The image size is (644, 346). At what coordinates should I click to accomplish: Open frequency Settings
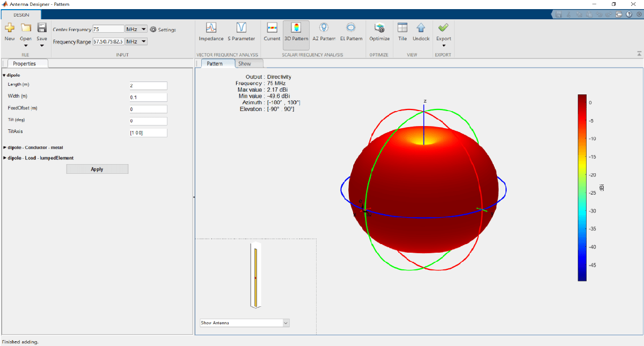coord(163,30)
